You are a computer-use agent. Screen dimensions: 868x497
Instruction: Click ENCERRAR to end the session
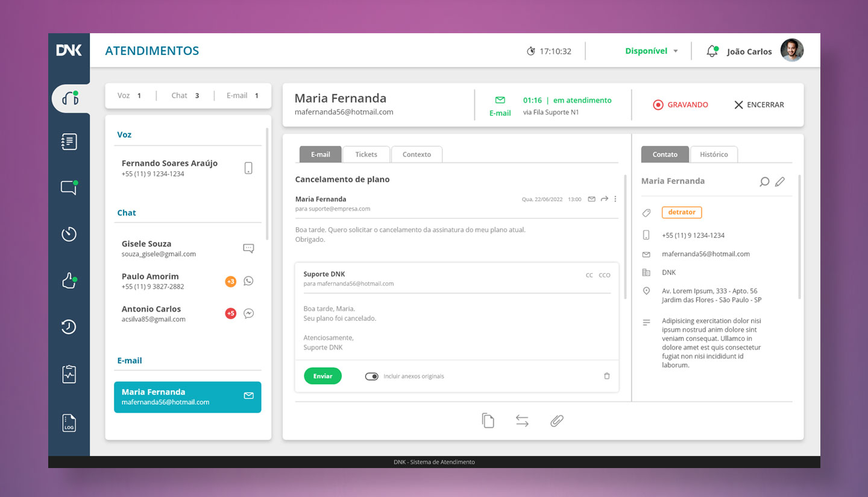coord(759,105)
